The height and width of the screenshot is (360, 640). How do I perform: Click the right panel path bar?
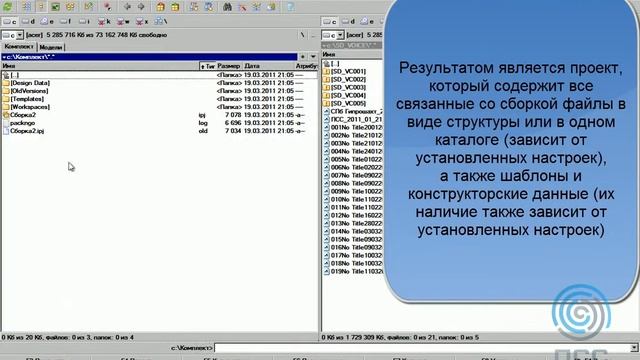click(352, 45)
